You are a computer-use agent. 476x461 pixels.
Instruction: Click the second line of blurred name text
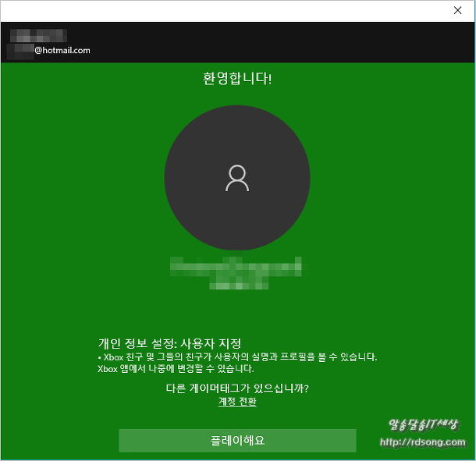coord(237,284)
